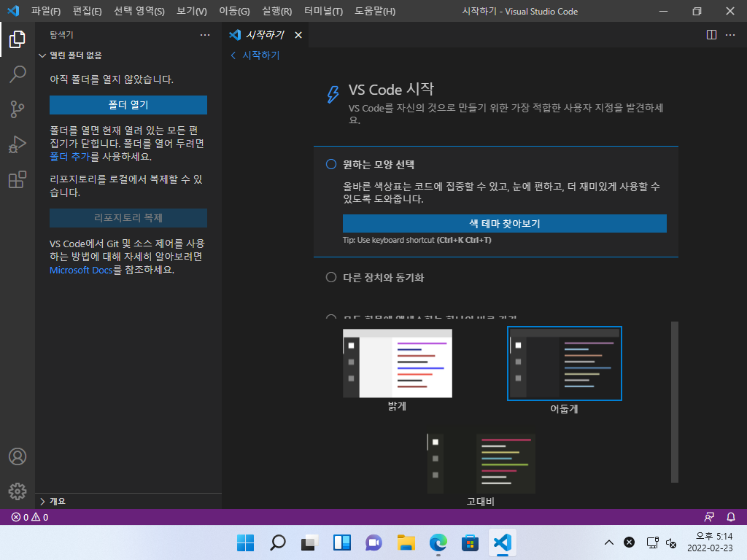The image size is (747, 560).
Task: Open the Extensions view
Action: pyautogui.click(x=18, y=179)
